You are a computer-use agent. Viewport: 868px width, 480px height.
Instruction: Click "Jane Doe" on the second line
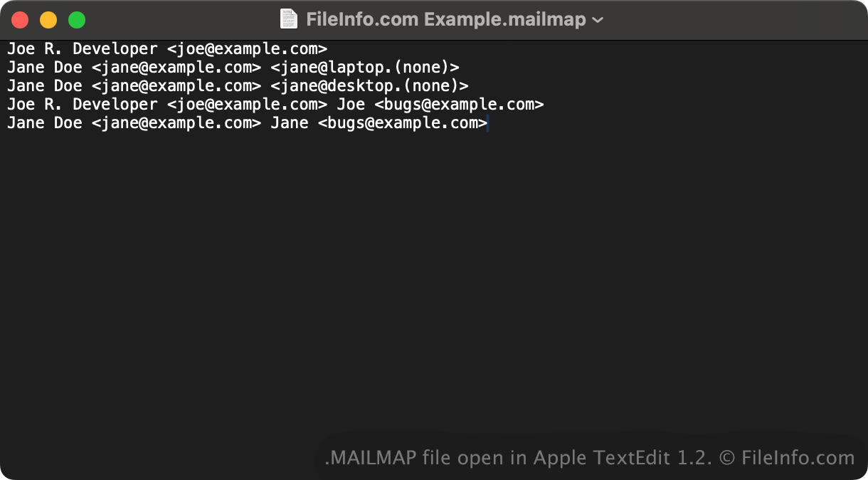(x=44, y=68)
